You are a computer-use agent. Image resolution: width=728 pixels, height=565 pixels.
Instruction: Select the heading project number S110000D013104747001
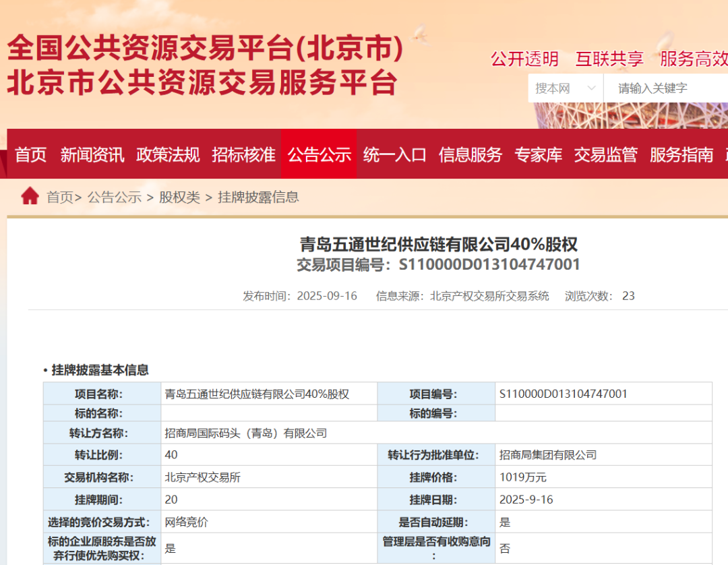[489, 264]
